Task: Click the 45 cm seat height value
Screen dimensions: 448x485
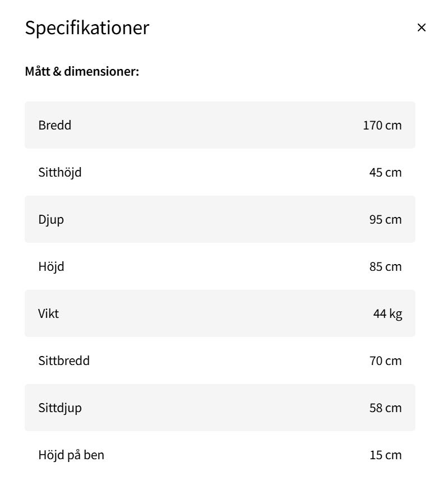Action: 386,172
